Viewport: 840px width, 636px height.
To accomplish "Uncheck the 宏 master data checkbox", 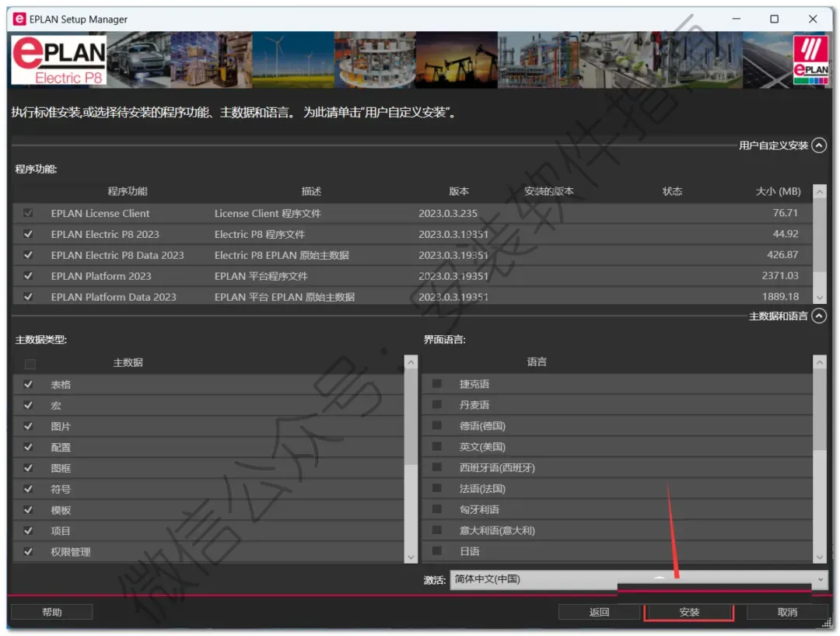I will click(29, 405).
